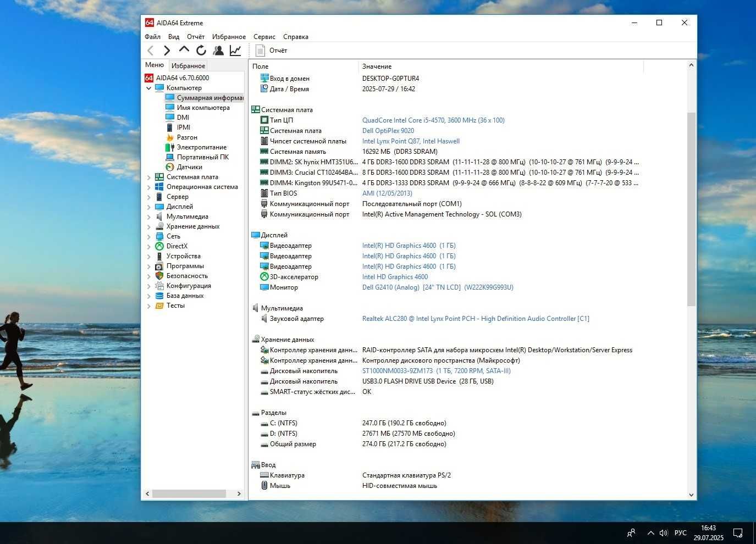Switch to the Избранное sidebar tab
This screenshot has width=756, height=544.
(x=188, y=65)
